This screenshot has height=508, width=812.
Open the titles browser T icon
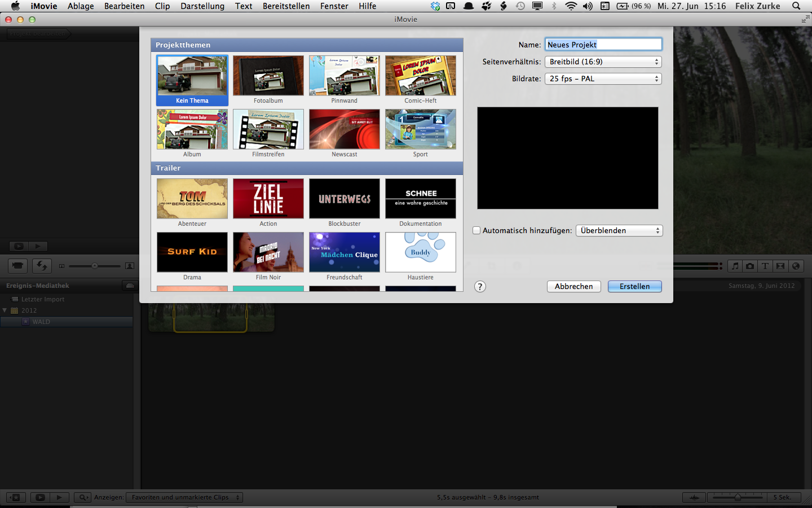[x=765, y=266]
